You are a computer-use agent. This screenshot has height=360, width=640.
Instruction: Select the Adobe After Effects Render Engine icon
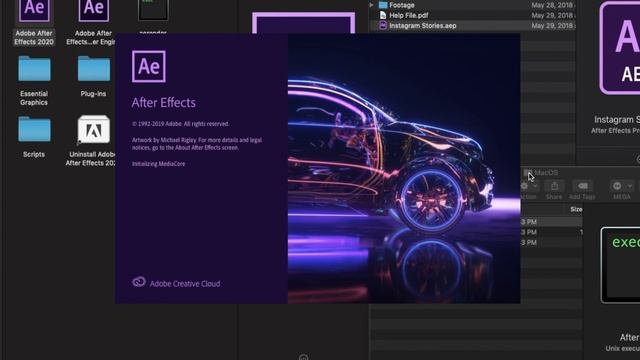(93, 11)
